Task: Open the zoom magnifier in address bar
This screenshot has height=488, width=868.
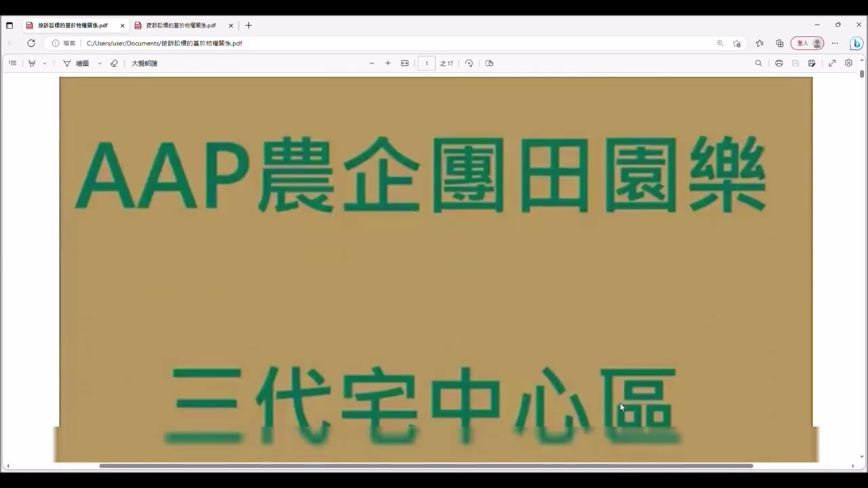Action: pos(719,43)
